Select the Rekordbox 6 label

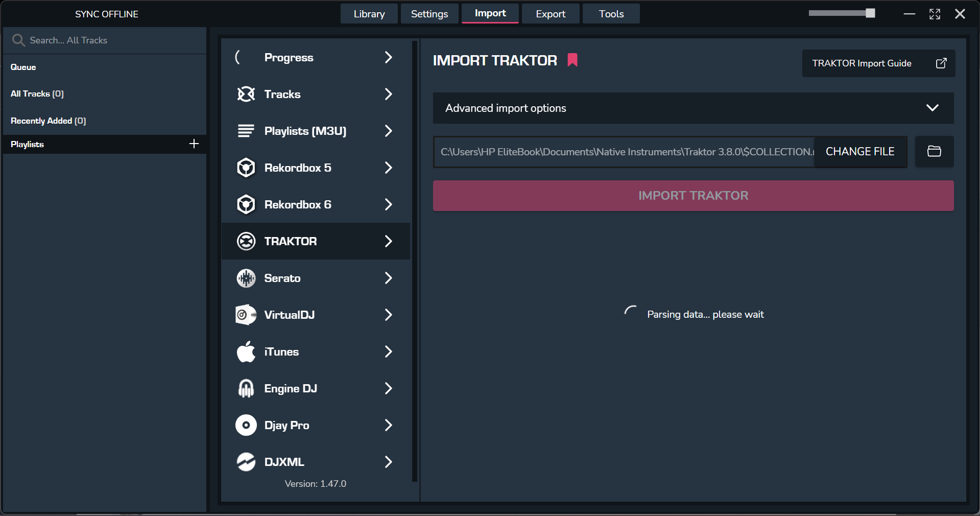pyautogui.click(x=298, y=204)
